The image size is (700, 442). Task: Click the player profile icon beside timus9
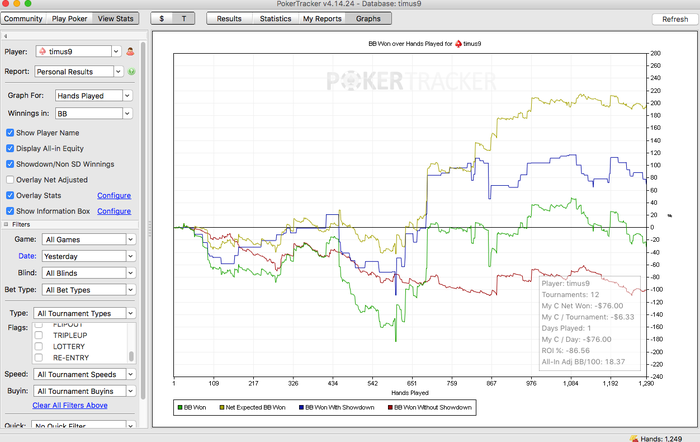pos(130,51)
